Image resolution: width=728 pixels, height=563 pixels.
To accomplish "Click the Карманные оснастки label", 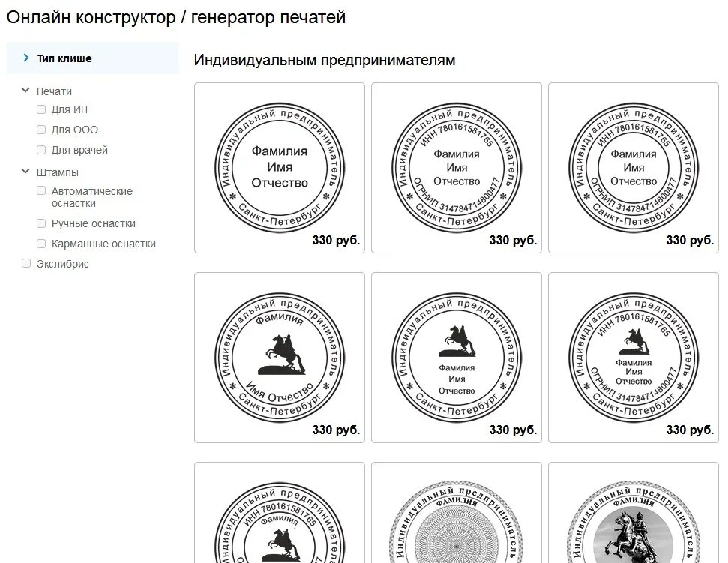I will coord(103,244).
